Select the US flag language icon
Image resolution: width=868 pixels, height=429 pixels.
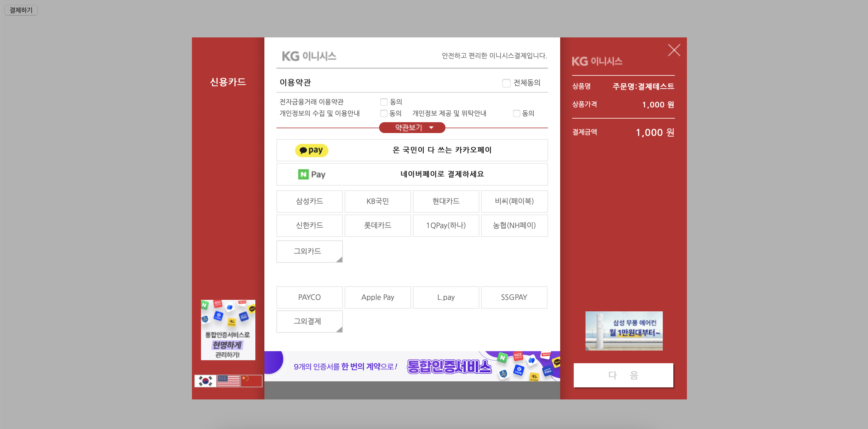[x=228, y=381]
